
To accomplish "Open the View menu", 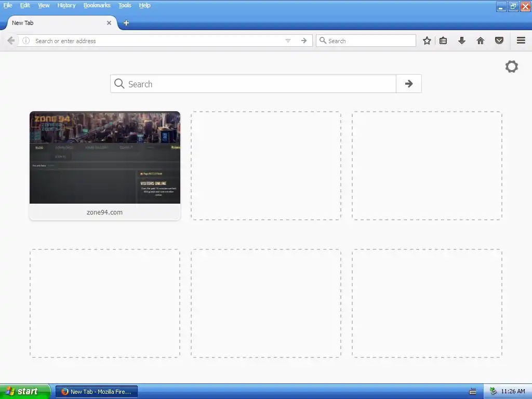I will point(44,5).
